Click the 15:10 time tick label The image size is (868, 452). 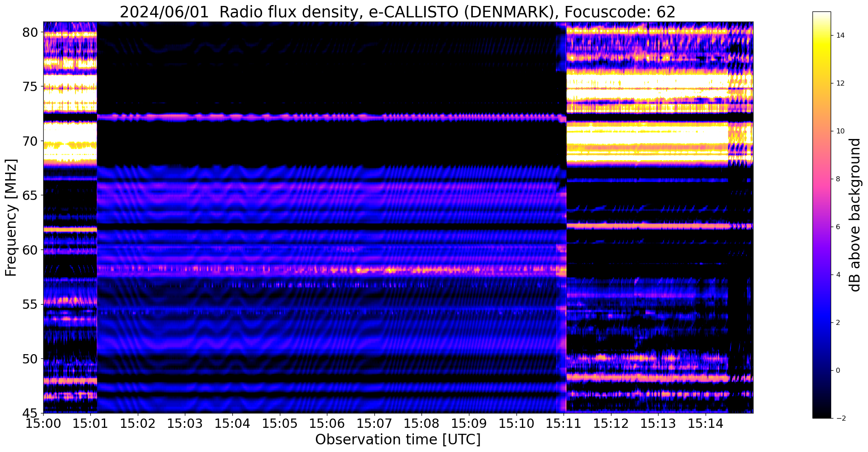516,424
